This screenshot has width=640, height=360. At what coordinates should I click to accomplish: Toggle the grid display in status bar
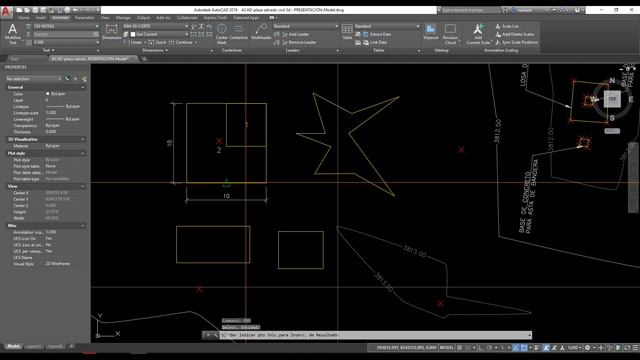(460, 348)
